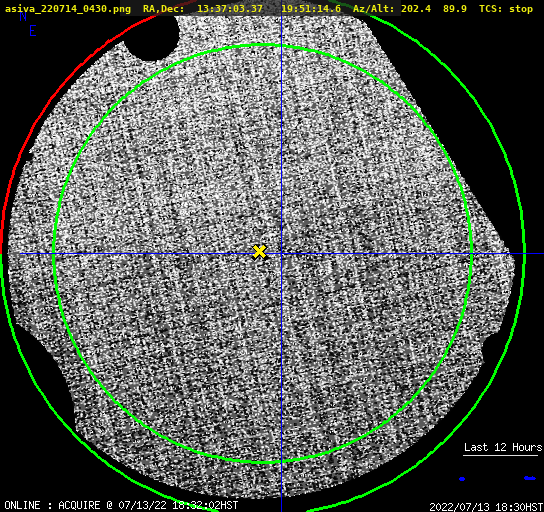The height and width of the screenshot is (512, 544).
Task: Click the inner green circle at its top
Action: [x=263, y=45]
